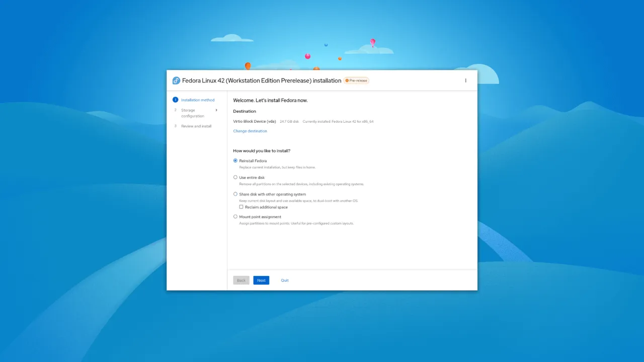Click the greyed-out Back button
The height and width of the screenshot is (362, 644).
241,281
